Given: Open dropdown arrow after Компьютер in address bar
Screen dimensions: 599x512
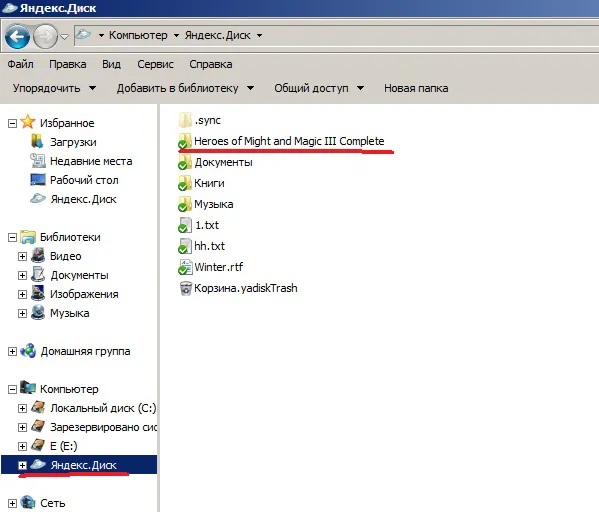Looking at the screenshot, I should pyautogui.click(x=176, y=36).
